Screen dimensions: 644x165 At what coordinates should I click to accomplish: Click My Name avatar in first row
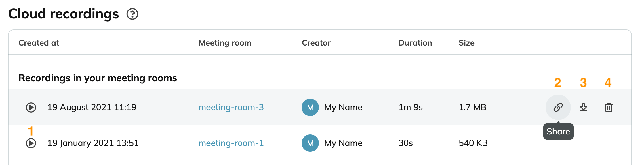(310, 107)
